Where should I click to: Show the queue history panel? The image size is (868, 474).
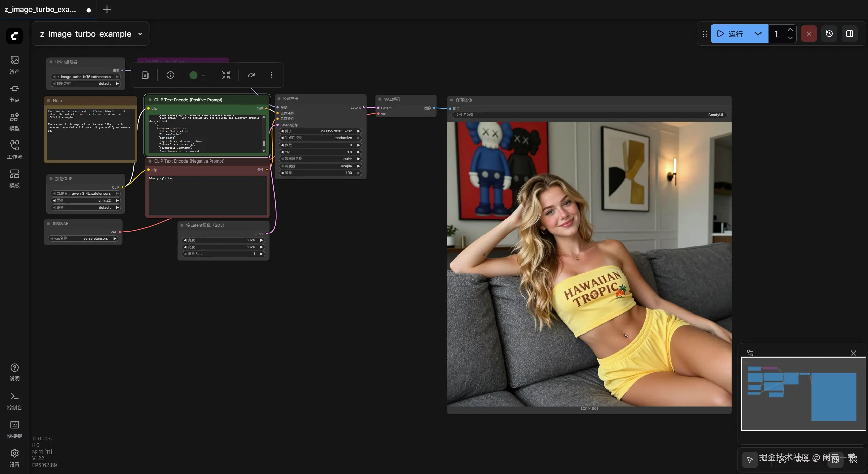tap(829, 34)
